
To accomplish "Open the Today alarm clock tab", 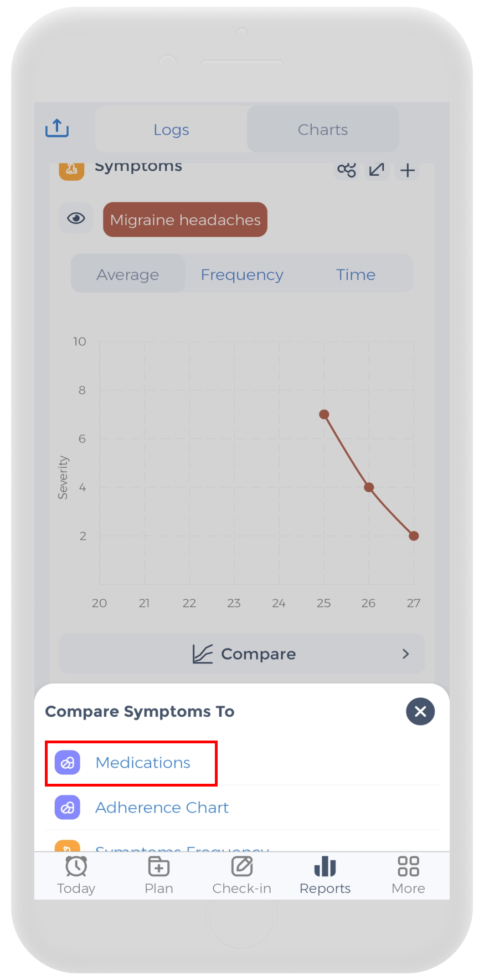I will [76, 875].
